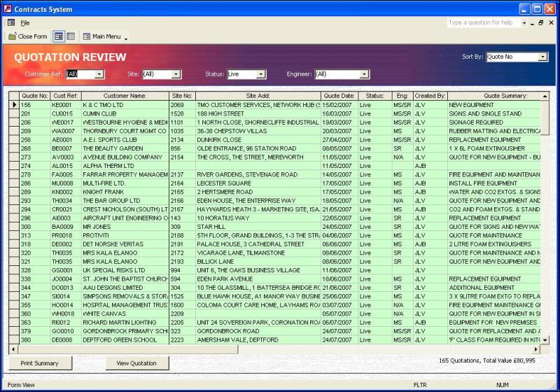The height and width of the screenshot is (392, 560).
Task: Click the Close Form folder icon
Action: [13, 36]
